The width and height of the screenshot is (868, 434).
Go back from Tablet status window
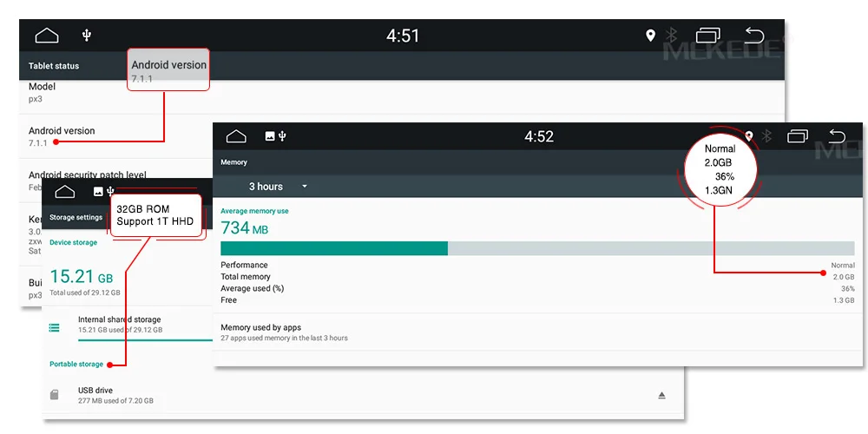coord(754,36)
